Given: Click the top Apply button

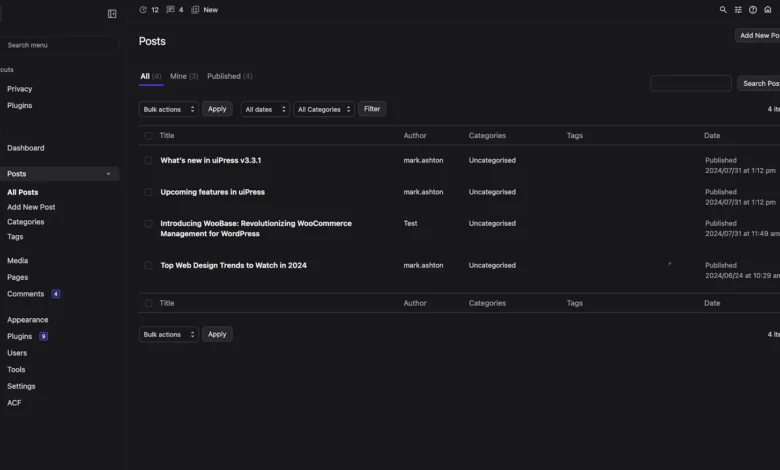Looking at the screenshot, I should coord(217,109).
